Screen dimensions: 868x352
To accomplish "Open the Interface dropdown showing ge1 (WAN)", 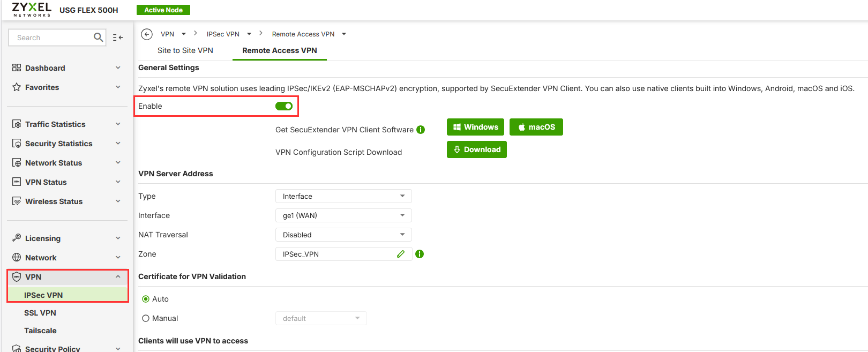I will [343, 215].
